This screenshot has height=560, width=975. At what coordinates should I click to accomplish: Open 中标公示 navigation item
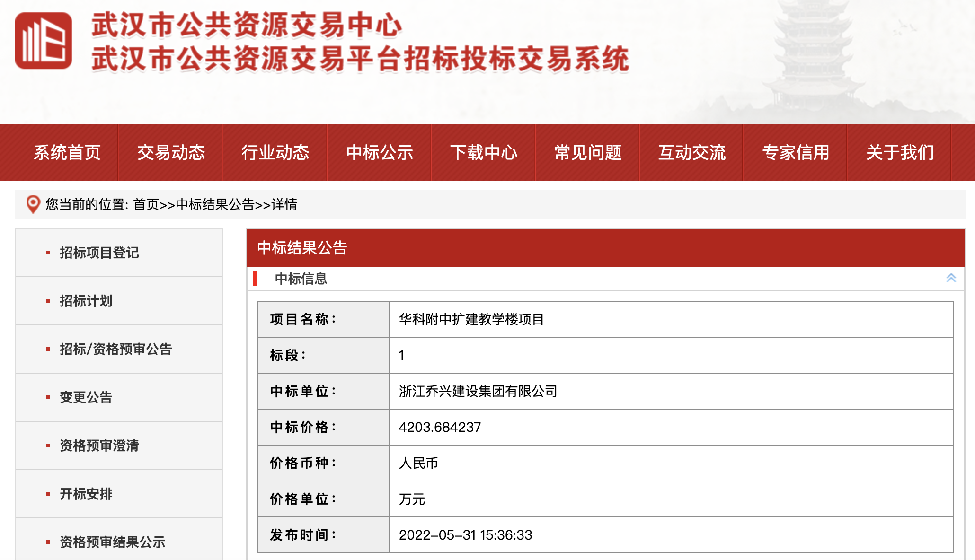(x=379, y=153)
